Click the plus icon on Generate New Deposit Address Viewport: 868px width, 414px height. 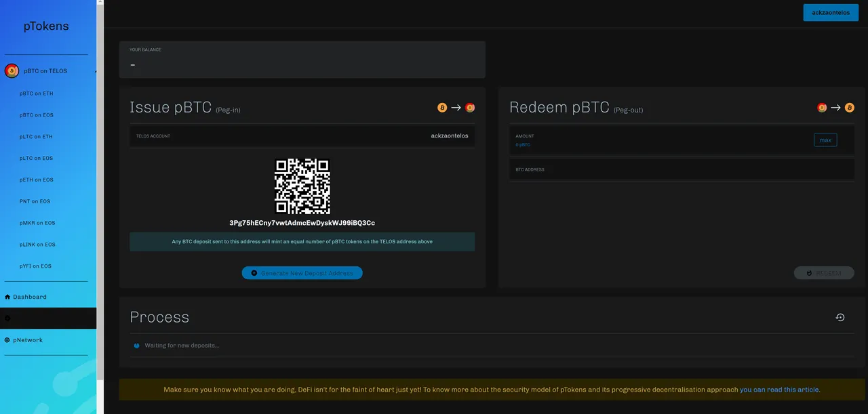point(254,273)
